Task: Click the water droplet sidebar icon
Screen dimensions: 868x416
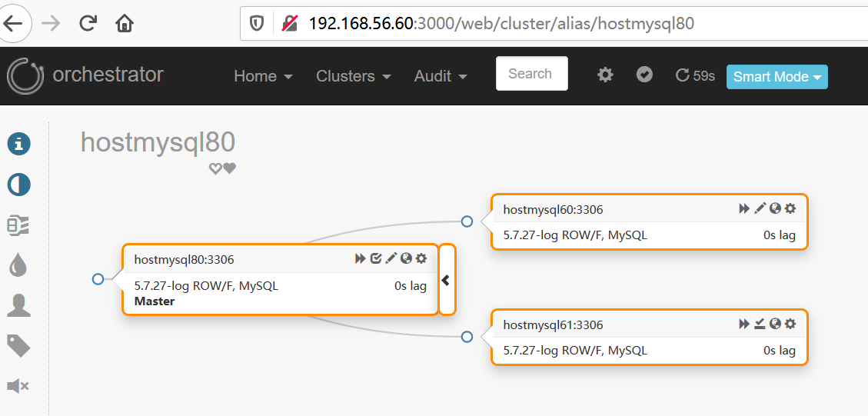Action: 18,265
